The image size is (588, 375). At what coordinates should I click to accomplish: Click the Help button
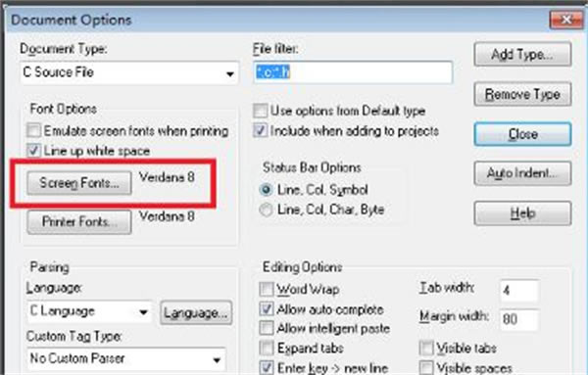(x=522, y=213)
